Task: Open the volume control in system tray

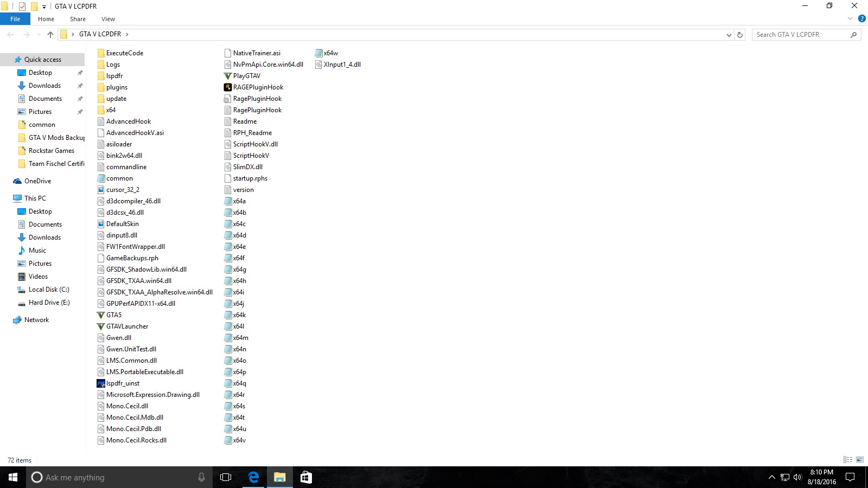Action: (797, 477)
